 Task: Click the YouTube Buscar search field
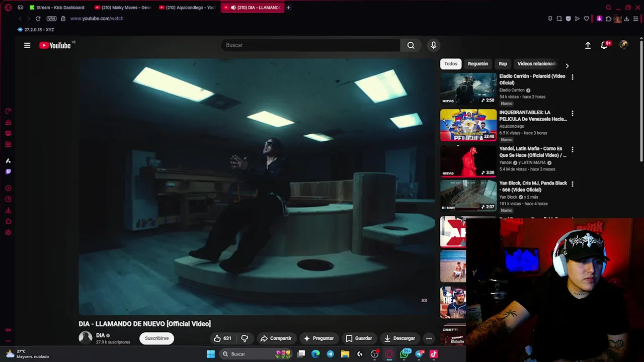click(x=310, y=45)
